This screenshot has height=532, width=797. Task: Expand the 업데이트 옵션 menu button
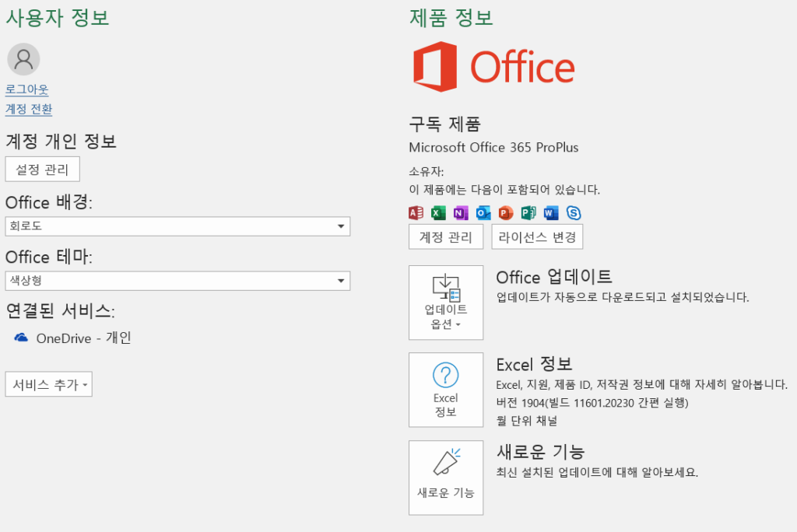click(445, 302)
